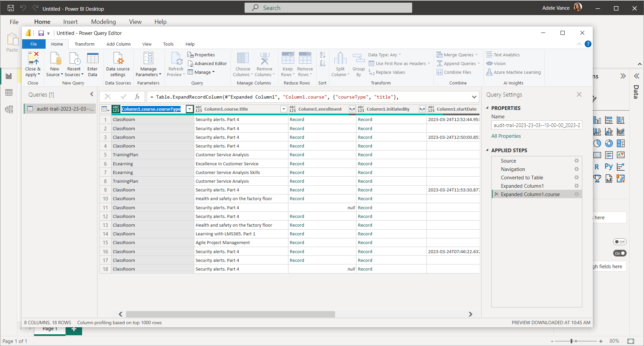Select the Navigation applied step
This screenshot has width=644, height=346.
513,169
